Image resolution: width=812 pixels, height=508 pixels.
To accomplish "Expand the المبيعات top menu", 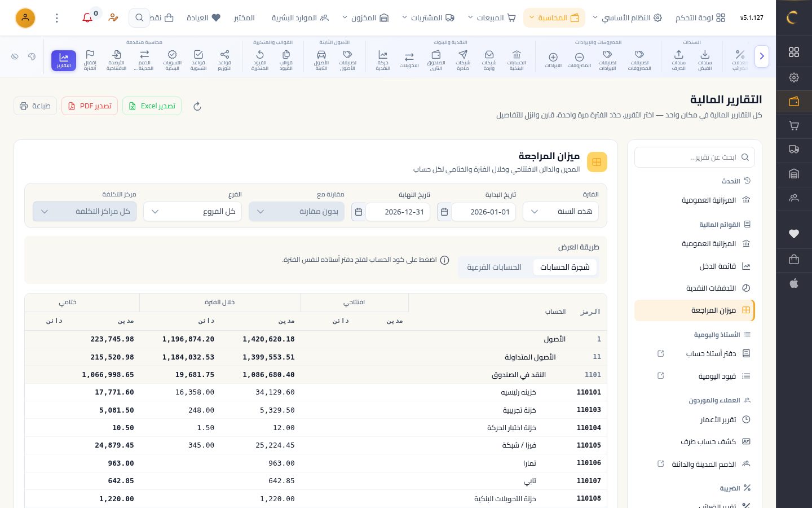I will click(x=492, y=18).
